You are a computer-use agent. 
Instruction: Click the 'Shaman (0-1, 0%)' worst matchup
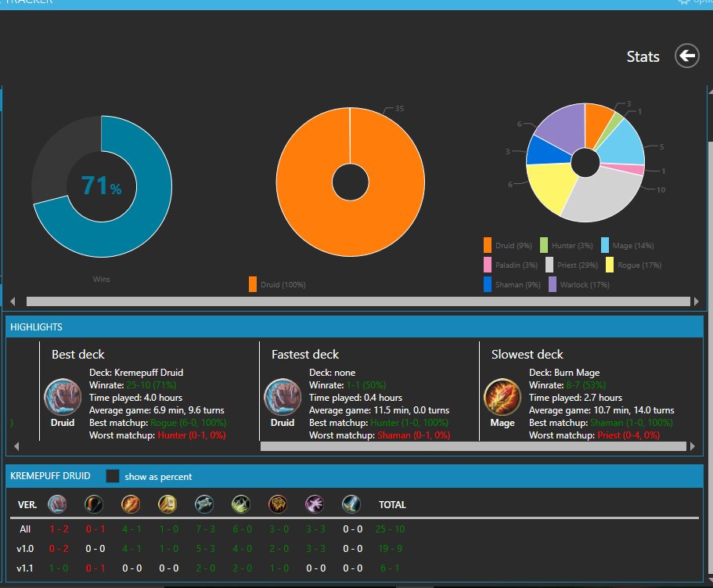[x=414, y=435]
